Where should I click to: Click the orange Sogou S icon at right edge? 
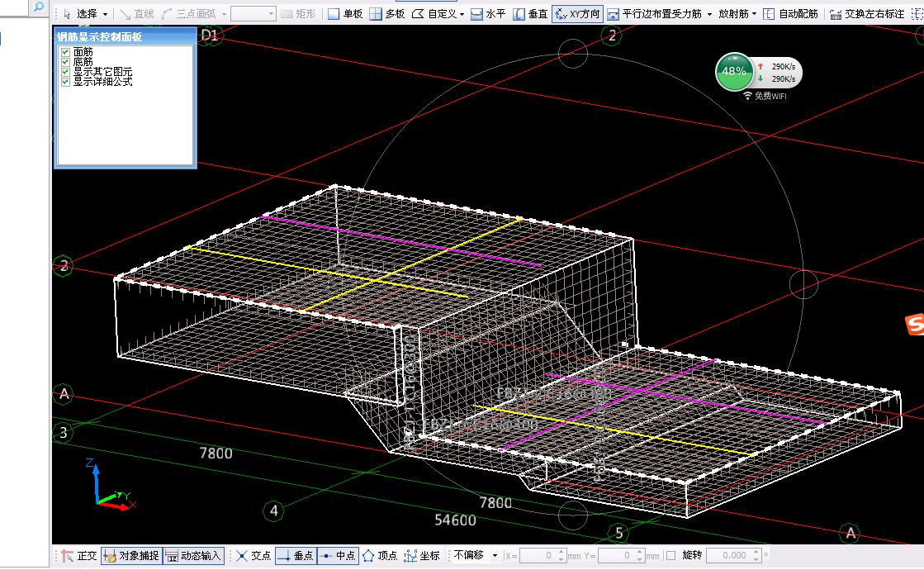(x=915, y=324)
